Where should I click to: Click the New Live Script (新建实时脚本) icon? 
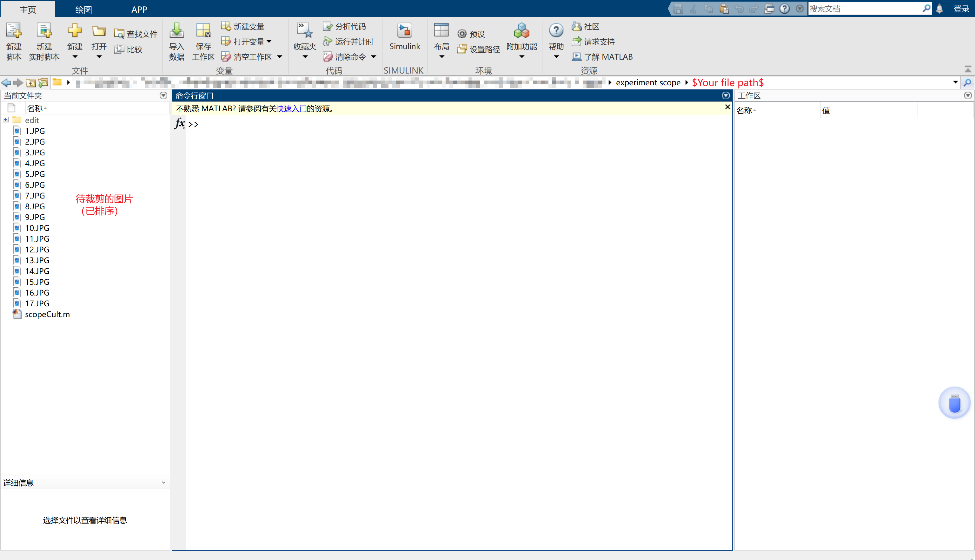point(44,31)
